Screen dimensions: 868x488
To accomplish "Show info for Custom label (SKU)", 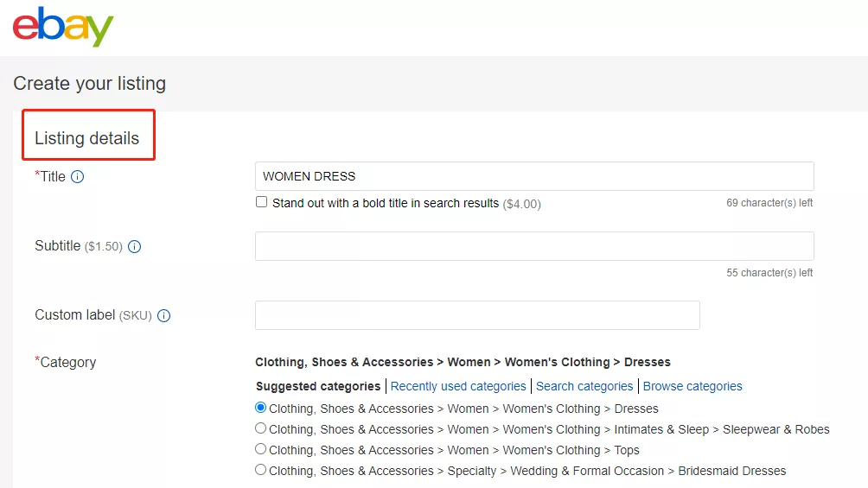I will 163,316.
